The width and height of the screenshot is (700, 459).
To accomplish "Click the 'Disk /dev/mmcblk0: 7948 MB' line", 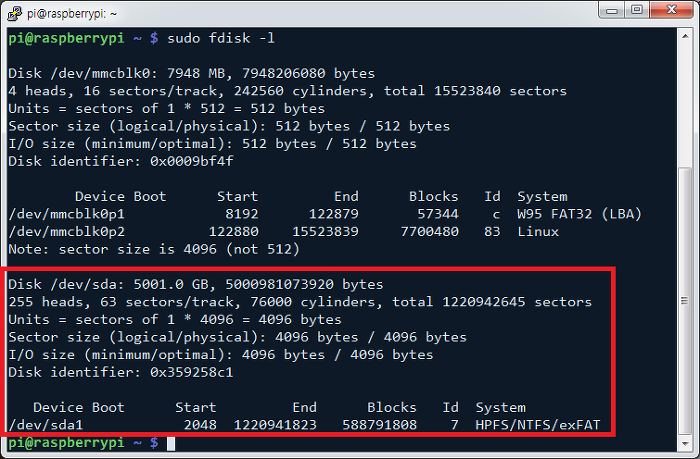I will [192, 73].
